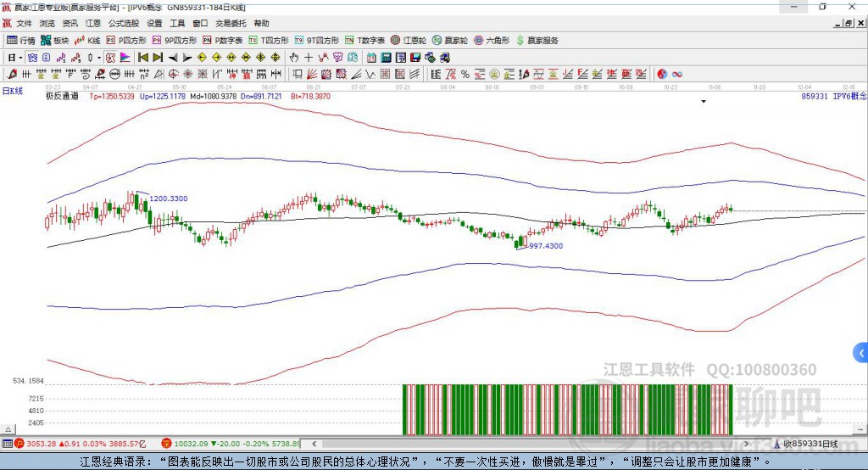Select the percent retracement tool
The height and width of the screenshot is (470, 868).
click(x=465, y=74)
